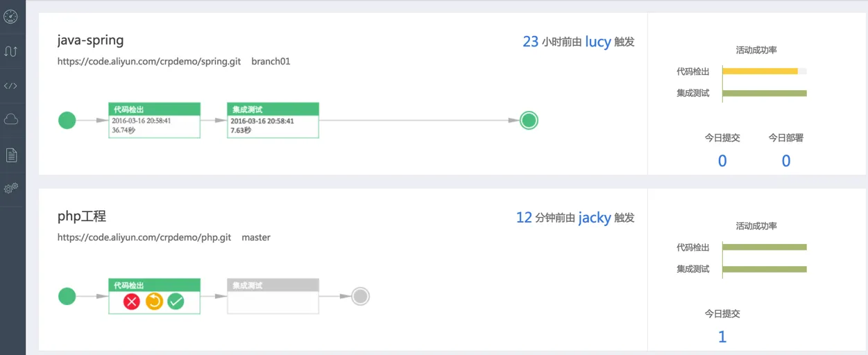The height and width of the screenshot is (355, 868).
Task: Click the green start node of java-spring pipeline
Action: [67, 121]
